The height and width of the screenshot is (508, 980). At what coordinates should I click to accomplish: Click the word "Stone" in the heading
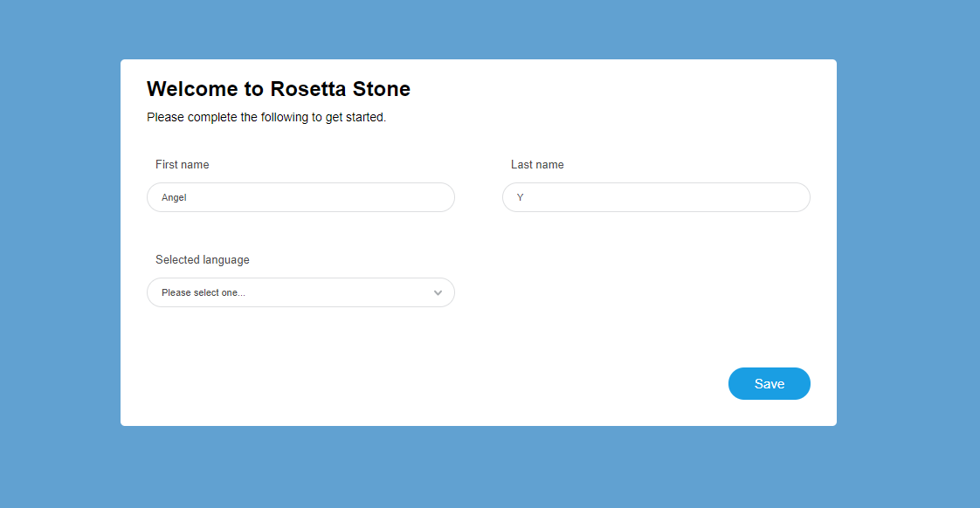[x=381, y=89]
